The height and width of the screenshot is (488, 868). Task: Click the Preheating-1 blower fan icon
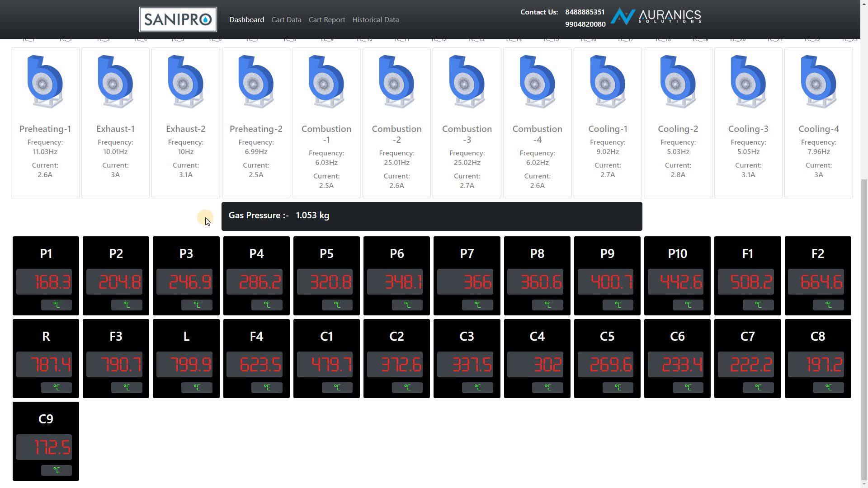pos(45,81)
